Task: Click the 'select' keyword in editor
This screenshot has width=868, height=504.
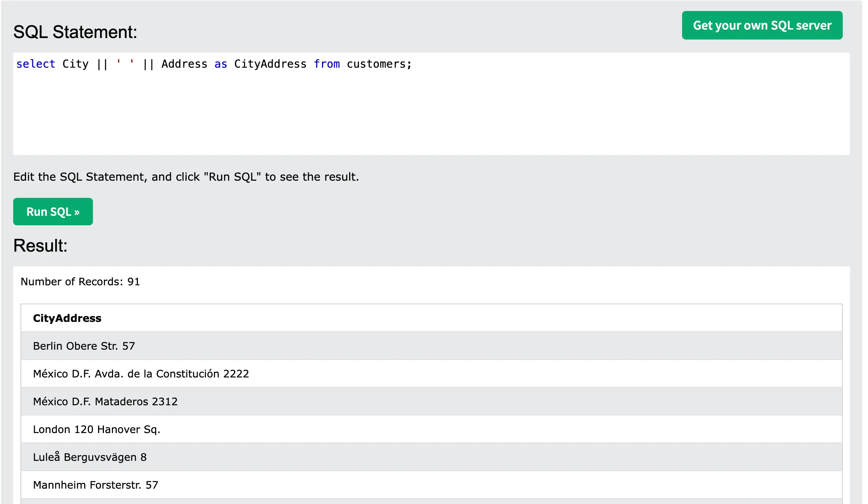Action: click(x=35, y=64)
